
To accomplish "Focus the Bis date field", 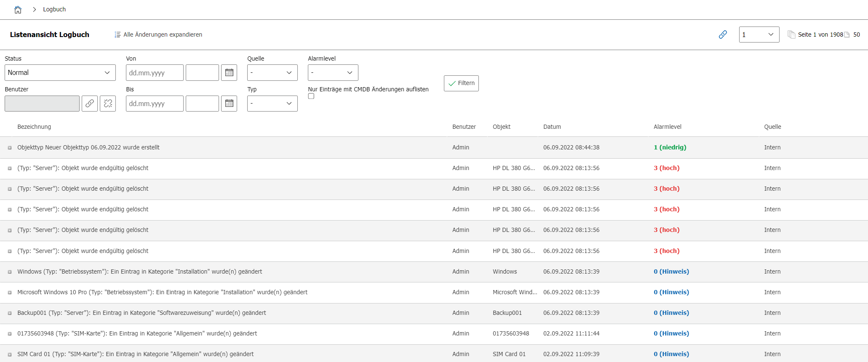I will [155, 104].
